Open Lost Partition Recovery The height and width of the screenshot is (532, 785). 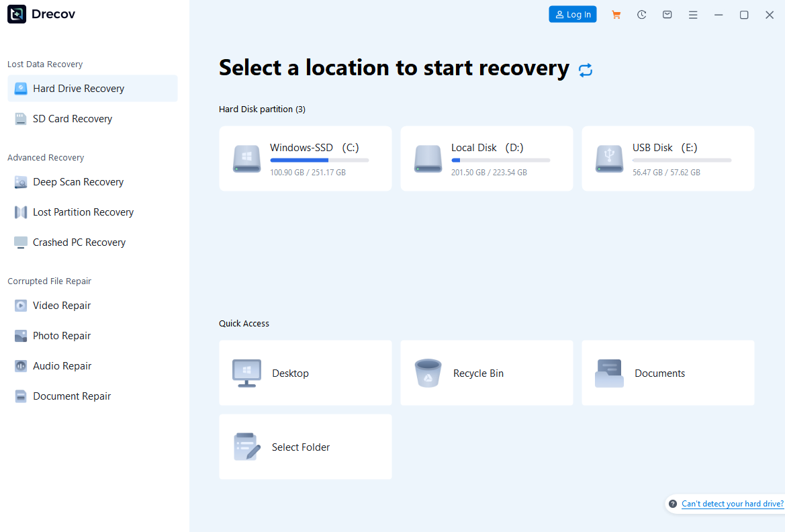click(x=83, y=212)
